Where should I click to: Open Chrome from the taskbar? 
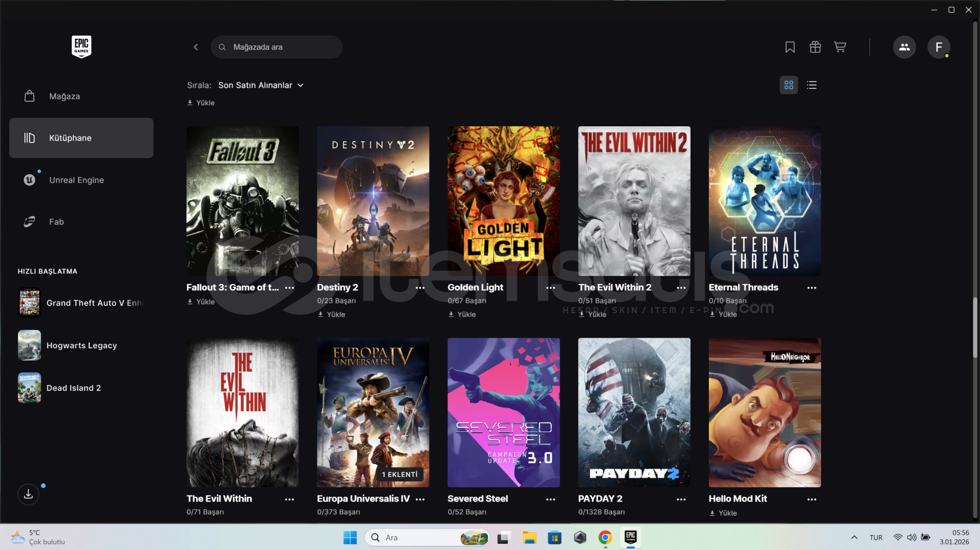[x=605, y=538]
